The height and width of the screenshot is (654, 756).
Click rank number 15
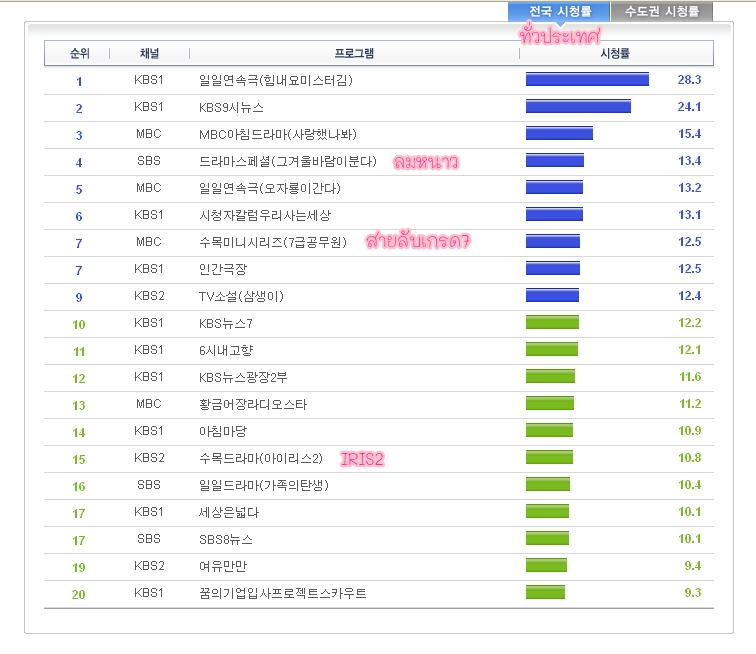tap(79, 460)
